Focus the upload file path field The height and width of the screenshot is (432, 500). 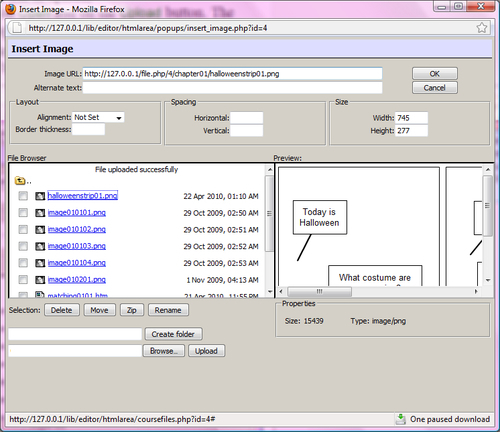click(75, 351)
